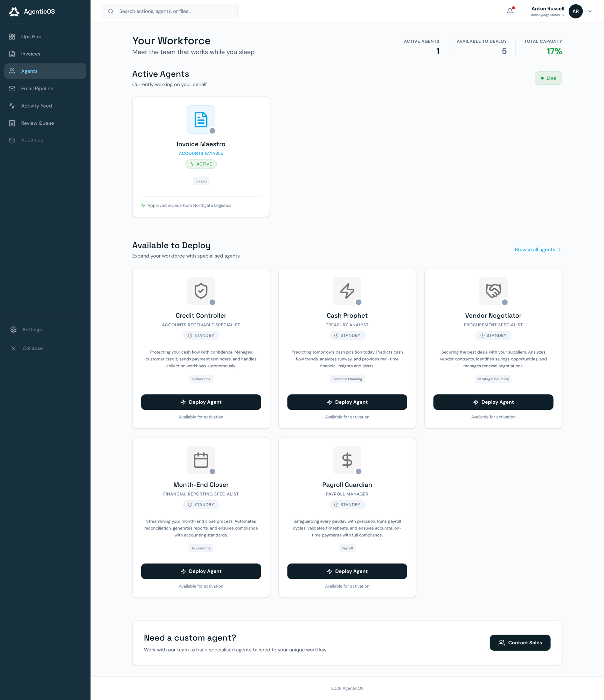Deploy the Payroll Guardian agent

pyautogui.click(x=347, y=571)
